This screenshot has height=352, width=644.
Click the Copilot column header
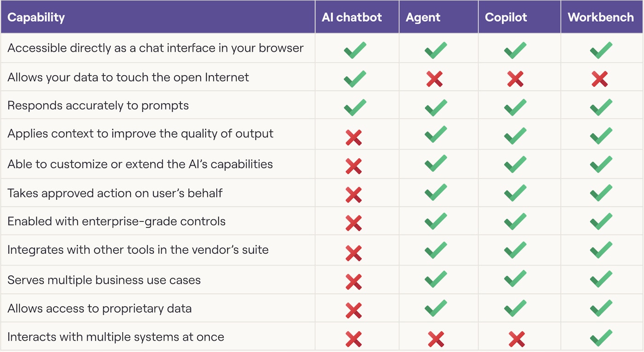tap(506, 17)
